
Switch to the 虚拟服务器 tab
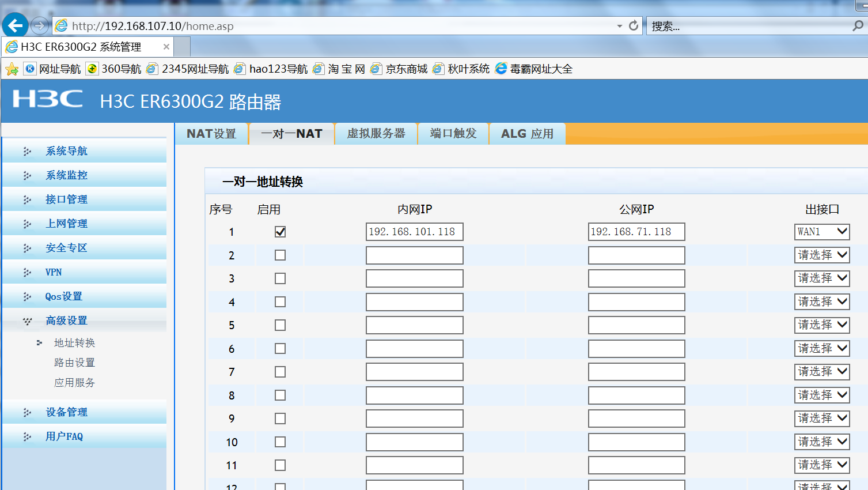tap(376, 134)
